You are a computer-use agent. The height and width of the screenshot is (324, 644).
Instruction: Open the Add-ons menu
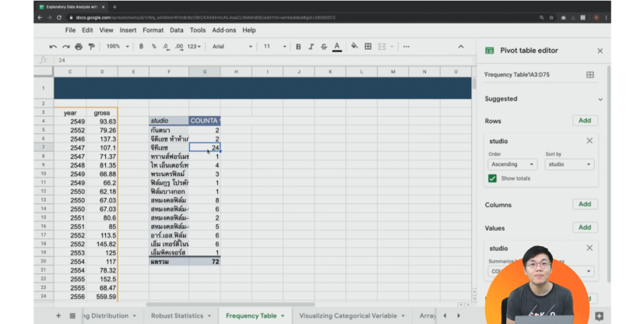(223, 30)
